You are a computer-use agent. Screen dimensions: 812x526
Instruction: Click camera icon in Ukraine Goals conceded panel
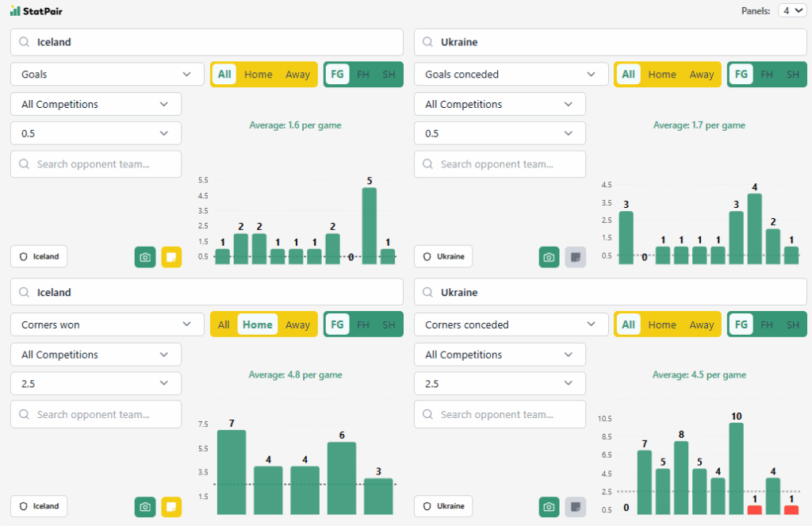click(549, 257)
